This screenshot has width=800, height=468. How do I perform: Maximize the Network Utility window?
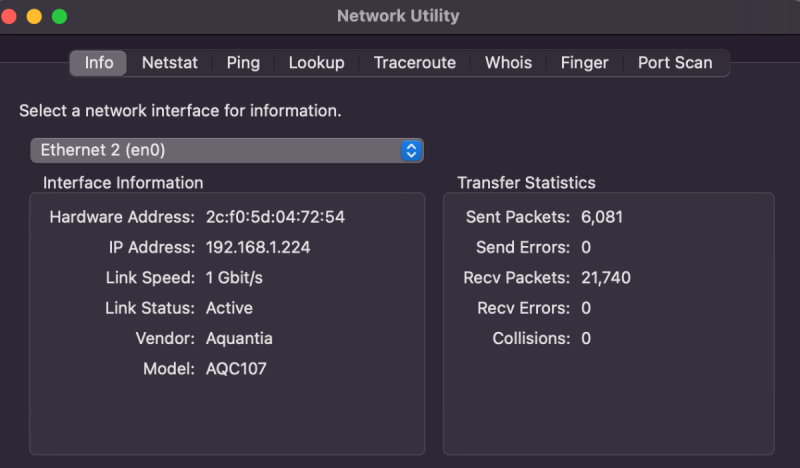pos(59,17)
